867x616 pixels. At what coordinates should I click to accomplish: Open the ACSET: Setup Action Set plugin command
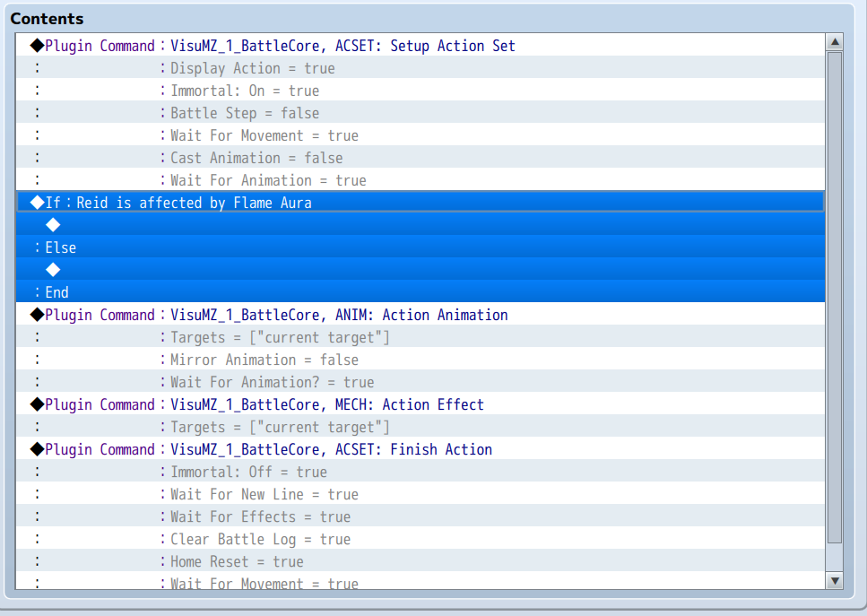coord(269,46)
